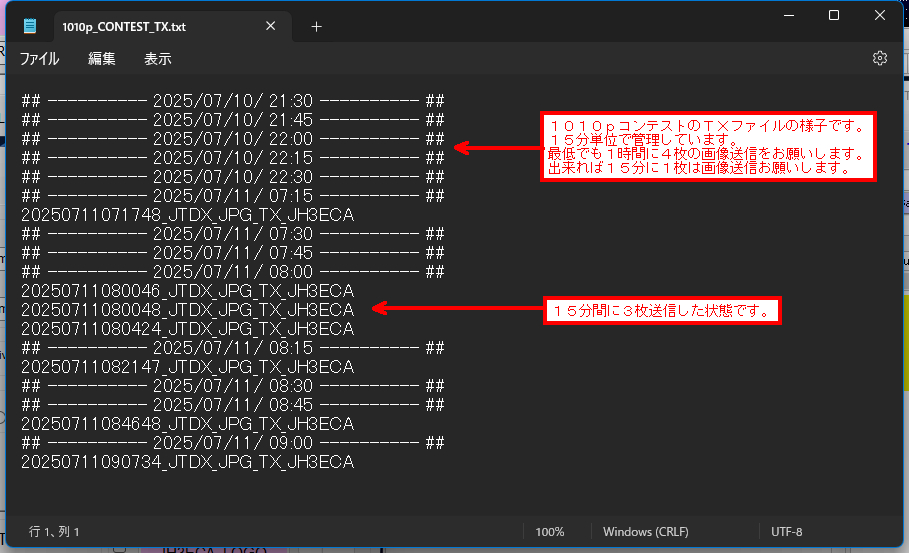Click line 2025/07/11/ 08:45 header
Image resolution: width=909 pixels, height=553 pixels.
232,405
